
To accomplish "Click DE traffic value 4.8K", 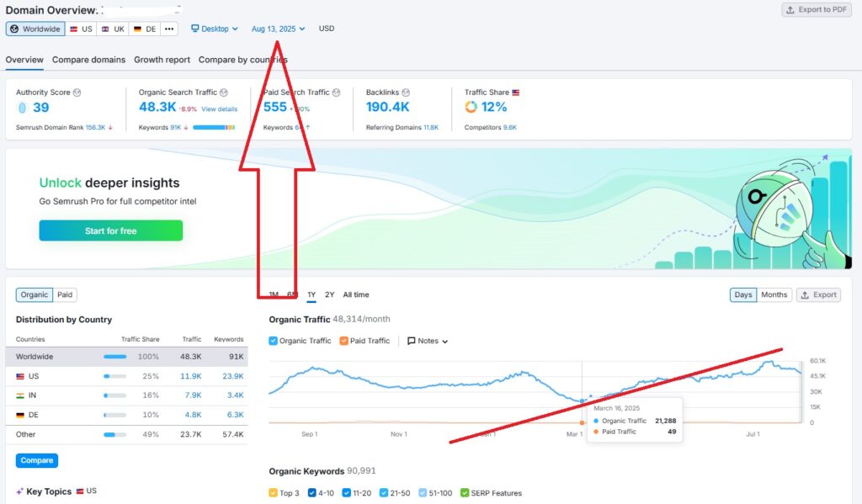I will [x=193, y=415].
